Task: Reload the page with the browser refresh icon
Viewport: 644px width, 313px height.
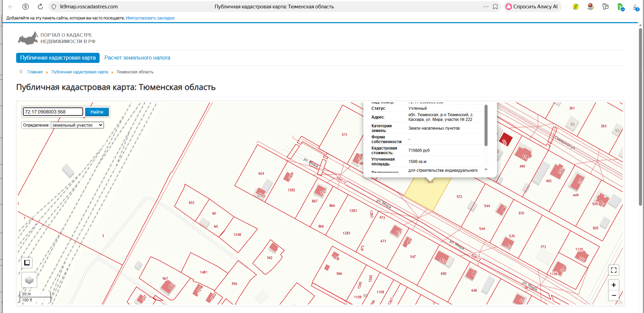Action: click(40, 7)
